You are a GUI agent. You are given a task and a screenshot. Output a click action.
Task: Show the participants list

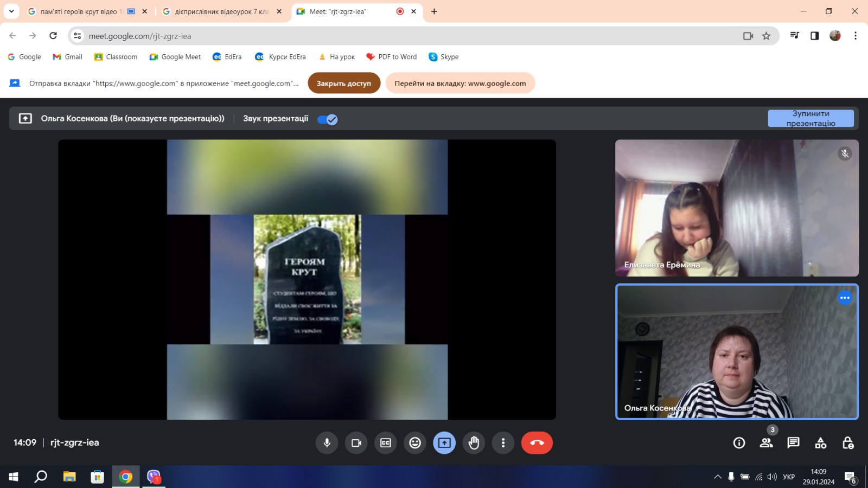[x=766, y=443]
